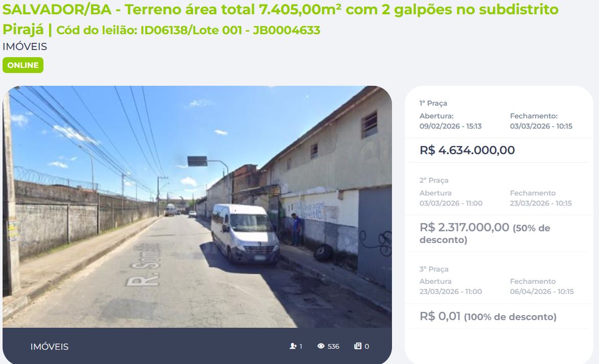599x364 pixels.
Task: Select the IMÓVEIS category under the title
Action: tap(25, 46)
